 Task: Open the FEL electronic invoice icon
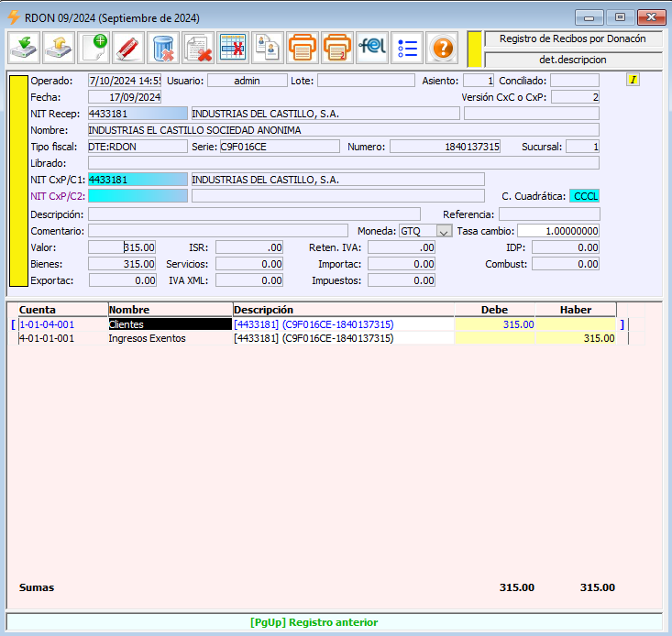click(x=372, y=47)
